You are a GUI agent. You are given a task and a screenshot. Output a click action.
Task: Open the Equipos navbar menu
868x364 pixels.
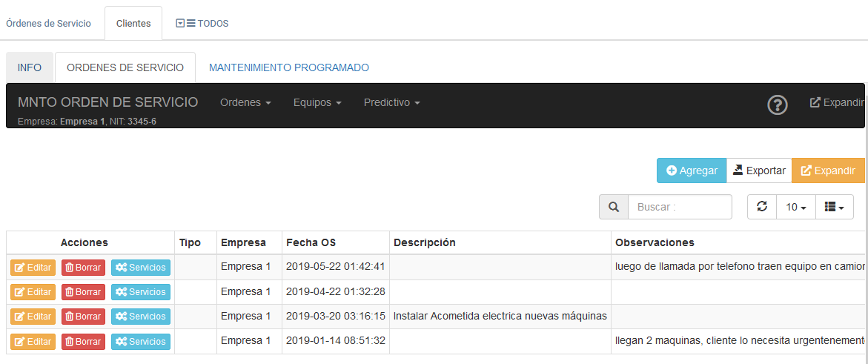[317, 102]
